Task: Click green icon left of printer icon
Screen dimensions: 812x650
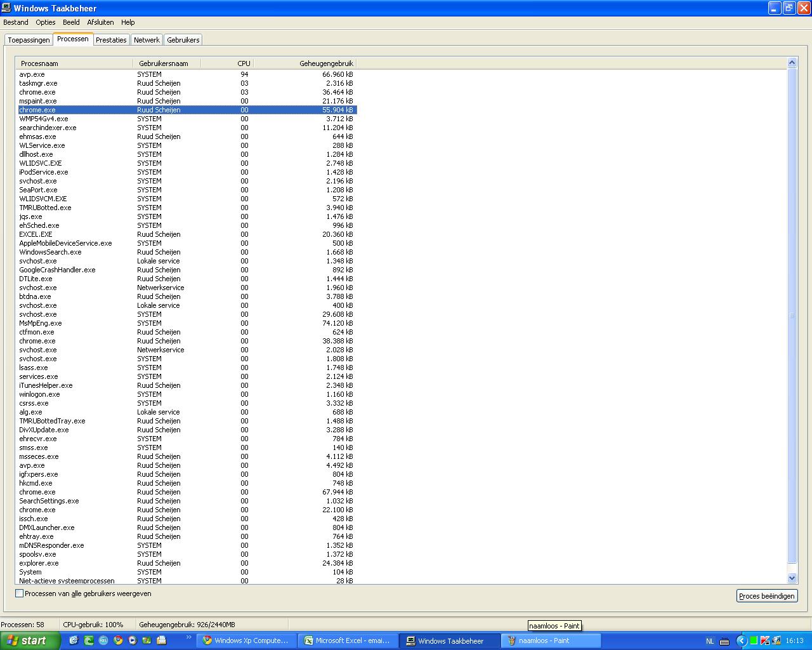Action: click(147, 640)
